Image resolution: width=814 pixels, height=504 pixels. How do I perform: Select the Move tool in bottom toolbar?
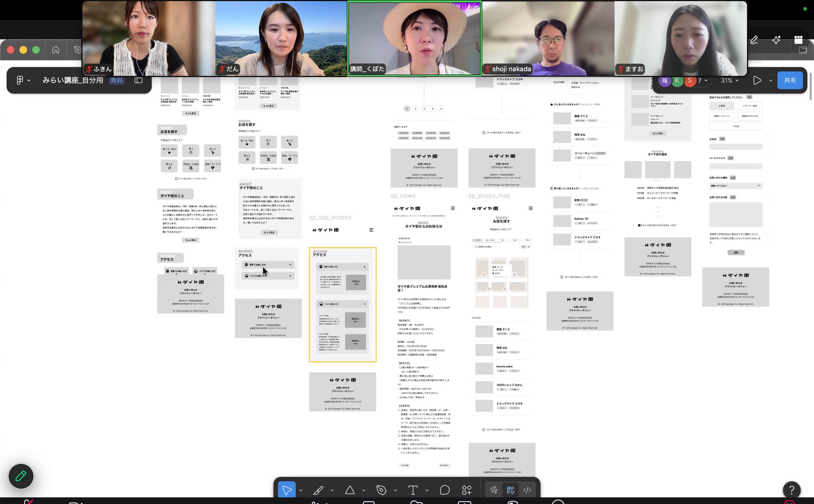pyautogui.click(x=287, y=490)
